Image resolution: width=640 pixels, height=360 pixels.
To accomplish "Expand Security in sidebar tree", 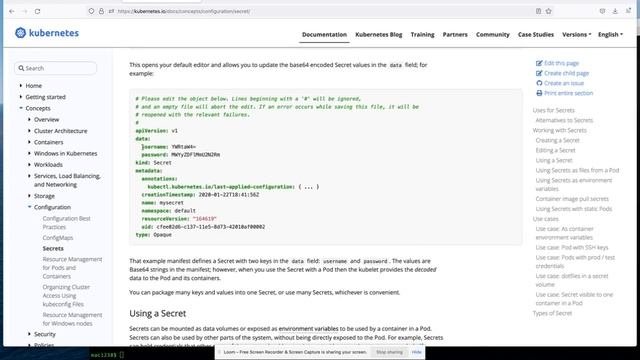I will point(29,334).
